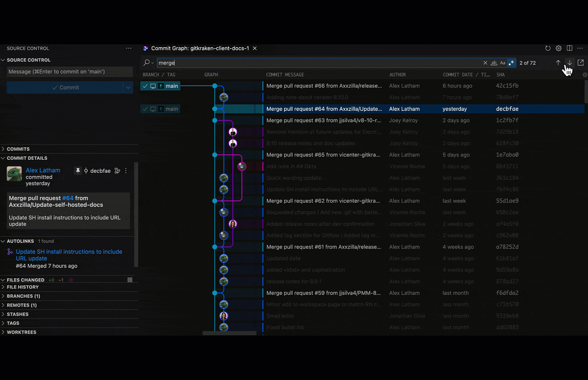Refresh the Commit Graph
The height and width of the screenshot is (380, 588).
tap(547, 48)
